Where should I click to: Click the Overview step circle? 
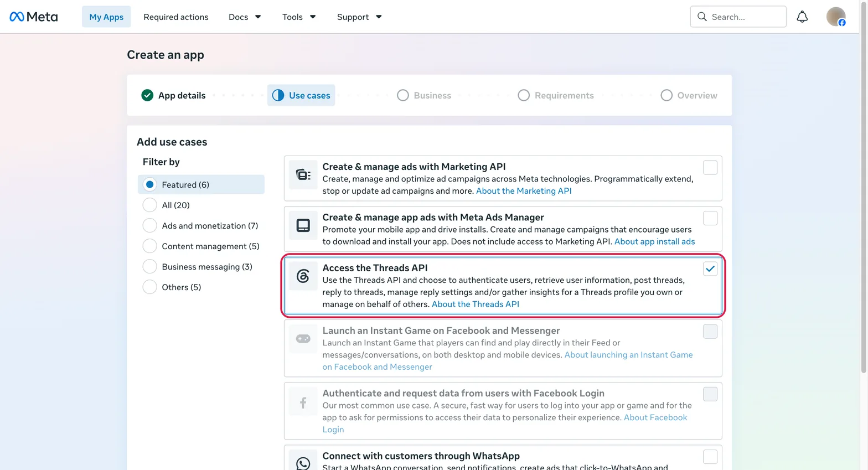point(666,95)
